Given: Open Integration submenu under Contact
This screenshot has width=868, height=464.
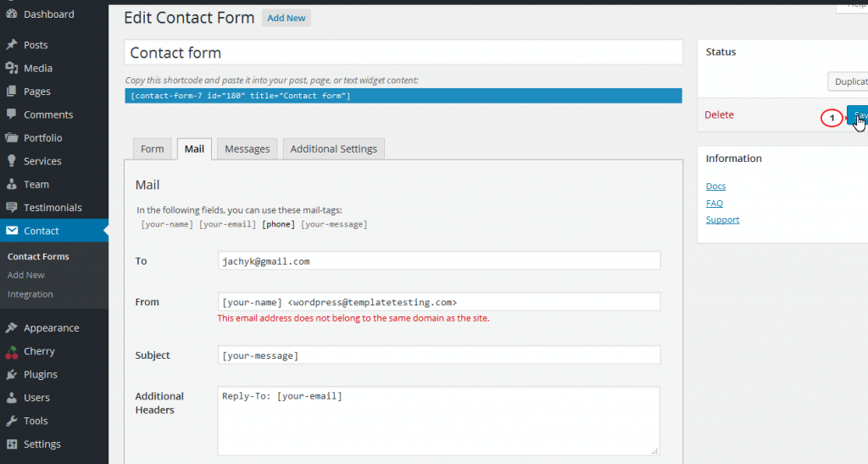Looking at the screenshot, I should (31, 294).
